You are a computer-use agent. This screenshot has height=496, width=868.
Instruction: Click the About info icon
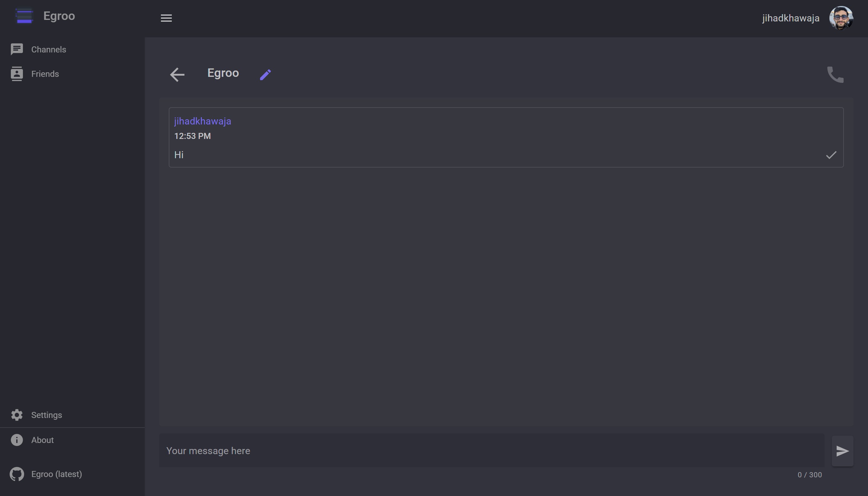17,440
